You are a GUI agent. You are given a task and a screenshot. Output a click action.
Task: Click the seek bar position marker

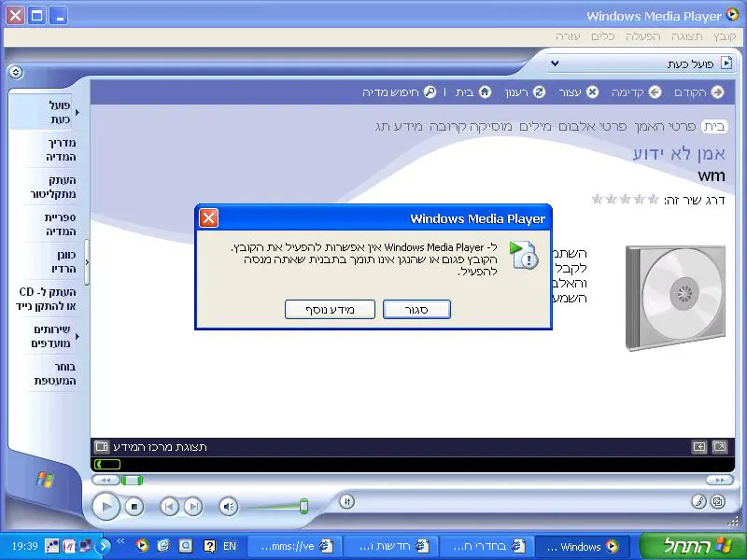coord(132,480)
